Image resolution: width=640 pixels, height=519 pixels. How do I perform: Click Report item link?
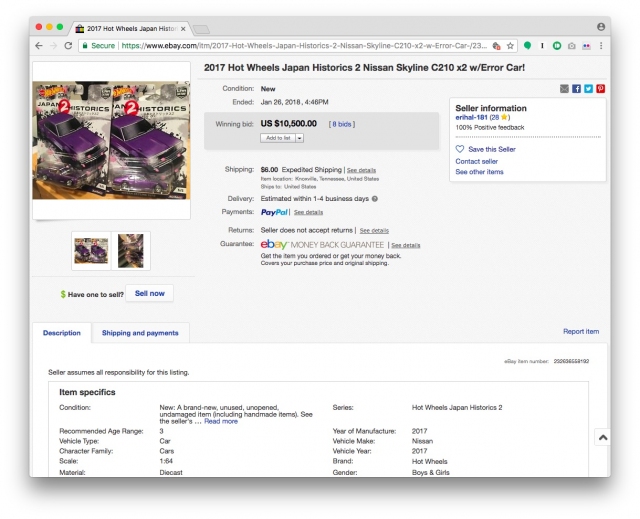580,331
